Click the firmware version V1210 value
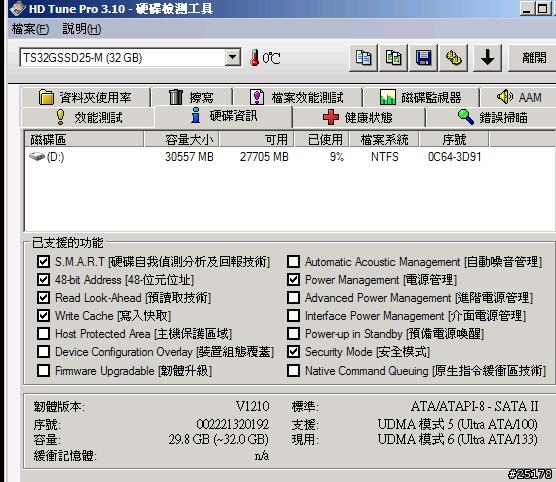 tap(252, 406)
